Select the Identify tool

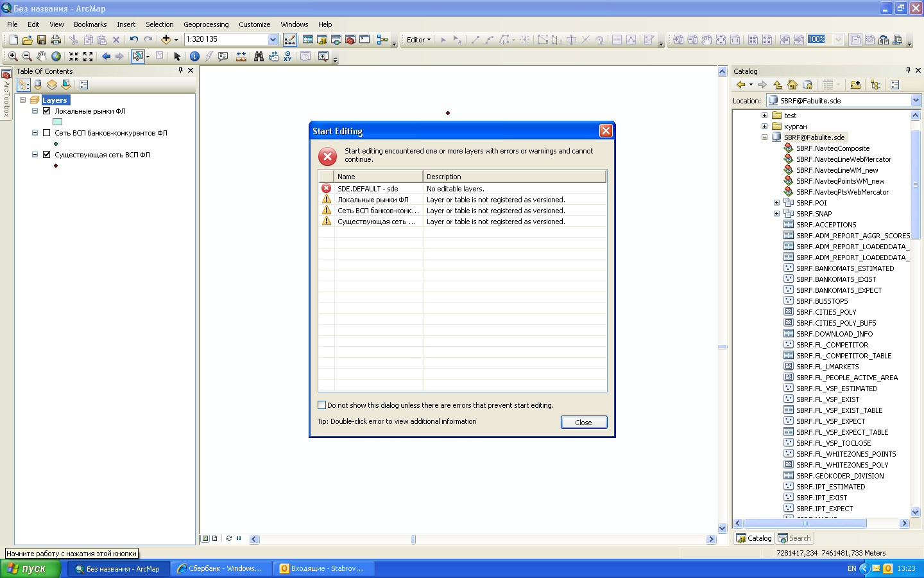tap(194, 57)
